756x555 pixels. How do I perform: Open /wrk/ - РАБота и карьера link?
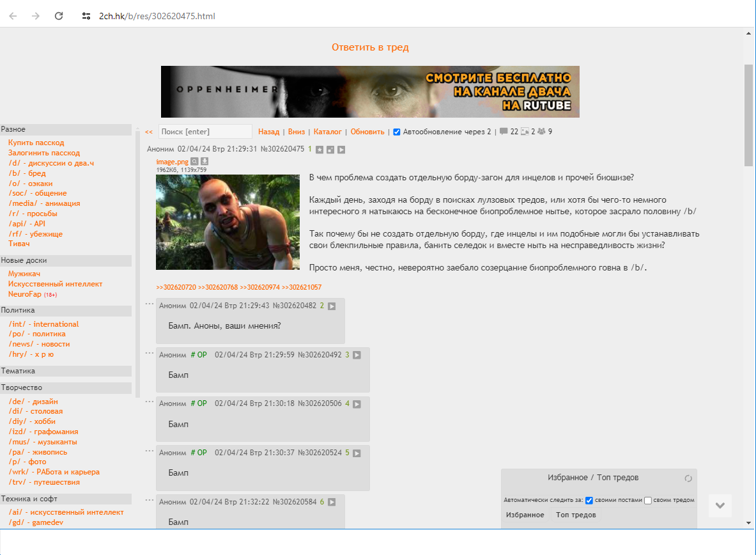[x=54, y=472]
